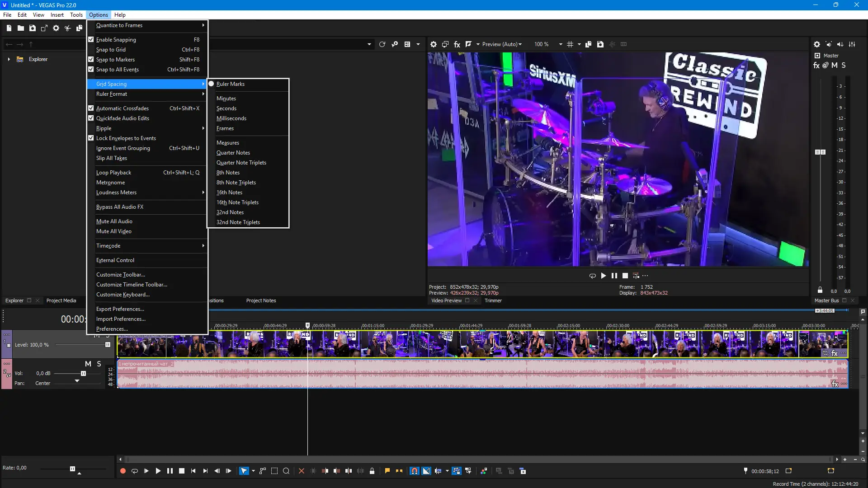This screenshot has width=868, height=488.
Task: Choose Quarter Notes grid spacing
Action: 233,153
